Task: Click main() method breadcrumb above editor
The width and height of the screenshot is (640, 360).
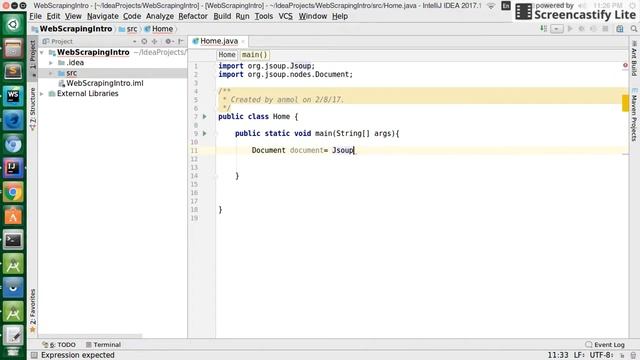Action: click(254, 55)
